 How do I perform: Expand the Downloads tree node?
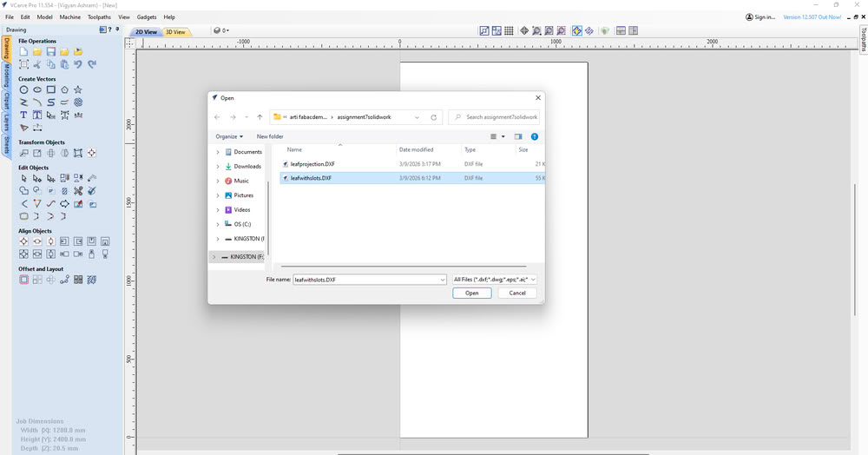[218, 167]
